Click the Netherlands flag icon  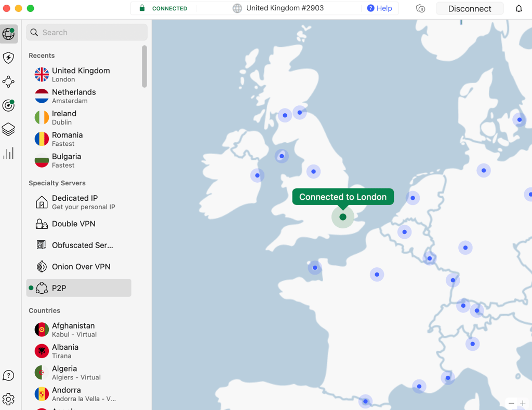coord(42,96)
